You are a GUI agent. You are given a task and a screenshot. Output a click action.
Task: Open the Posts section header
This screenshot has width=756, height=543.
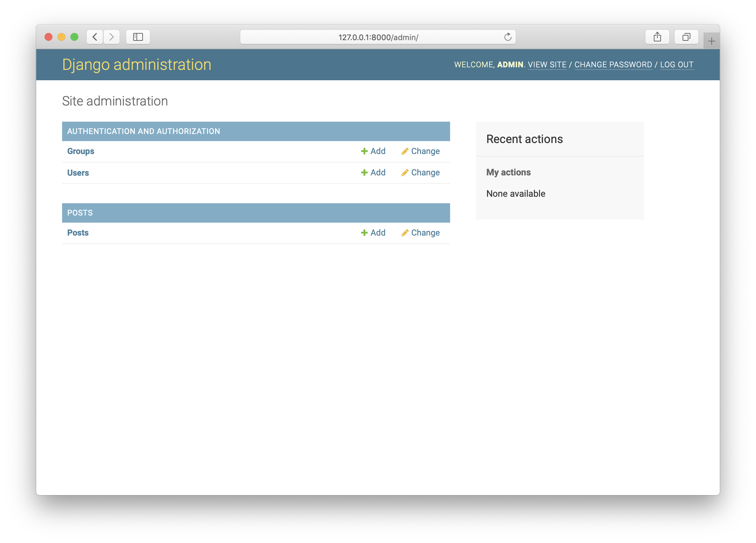[x=80, y=213]
